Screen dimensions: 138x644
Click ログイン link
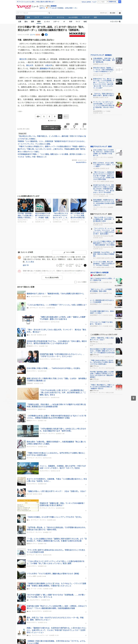coord(43,8)
